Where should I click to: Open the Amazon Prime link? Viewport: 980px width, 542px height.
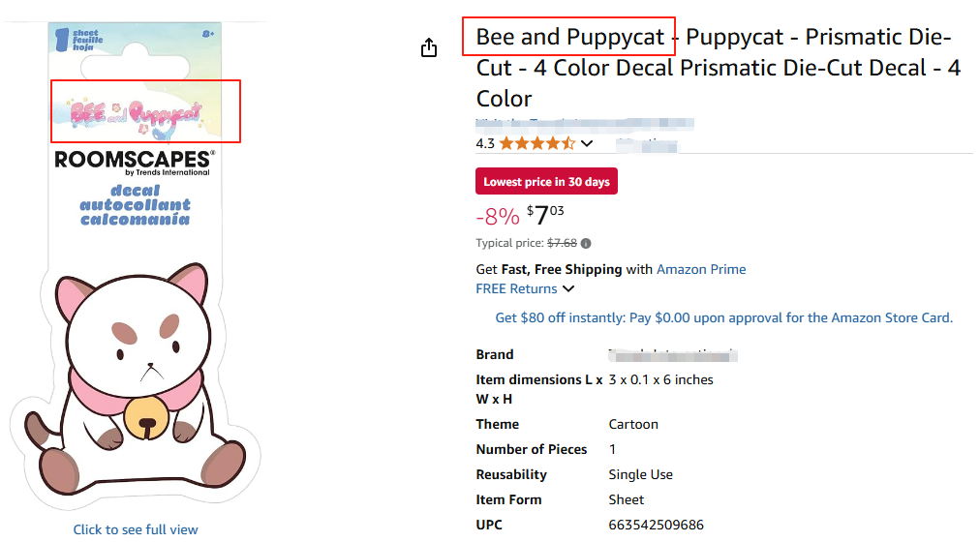click(701, 269)
